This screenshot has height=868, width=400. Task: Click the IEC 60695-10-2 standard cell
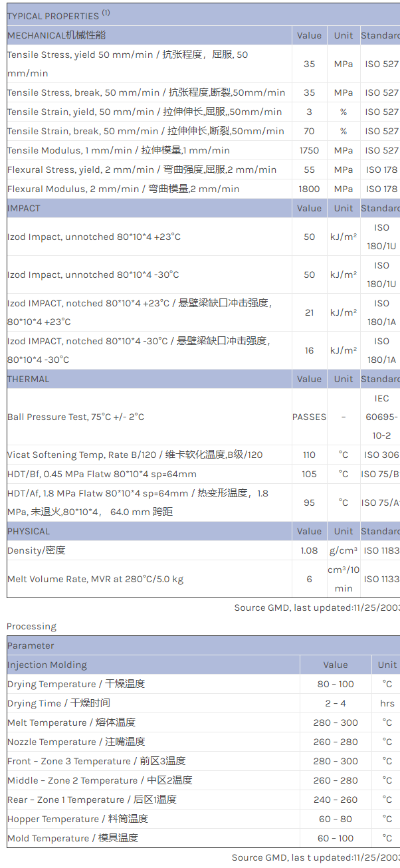pos(381,417)
